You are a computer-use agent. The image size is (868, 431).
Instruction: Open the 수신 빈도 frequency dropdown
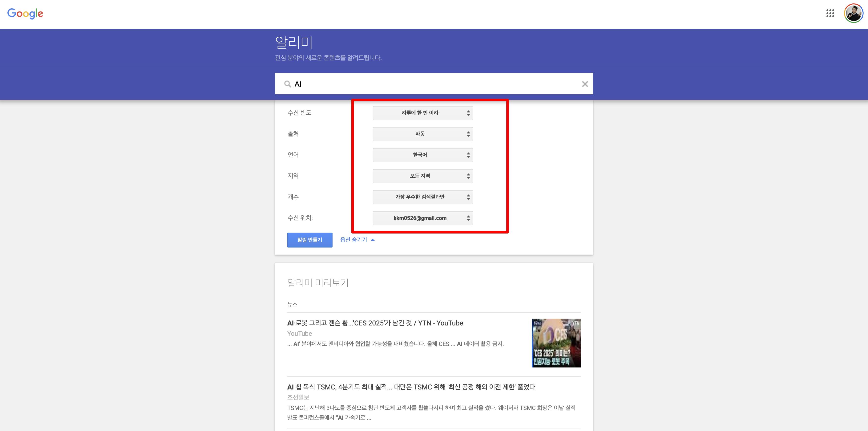(x=423, y=113)
